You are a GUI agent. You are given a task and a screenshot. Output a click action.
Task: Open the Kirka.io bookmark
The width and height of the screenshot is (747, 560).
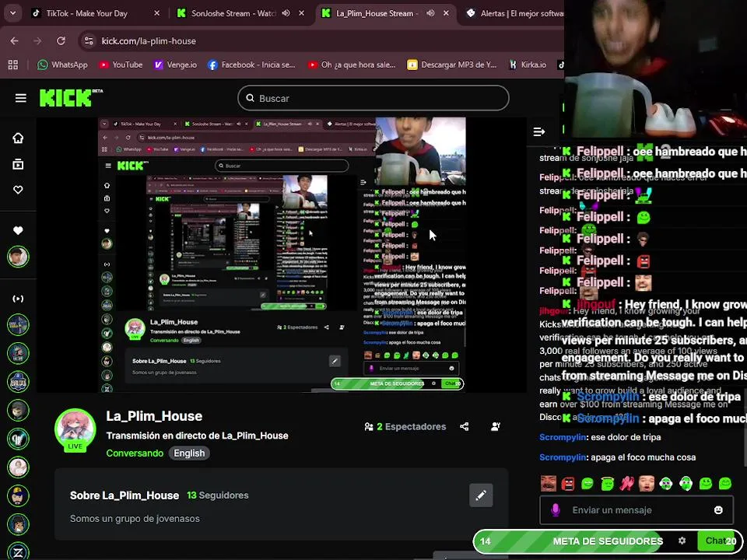(528, 65)
